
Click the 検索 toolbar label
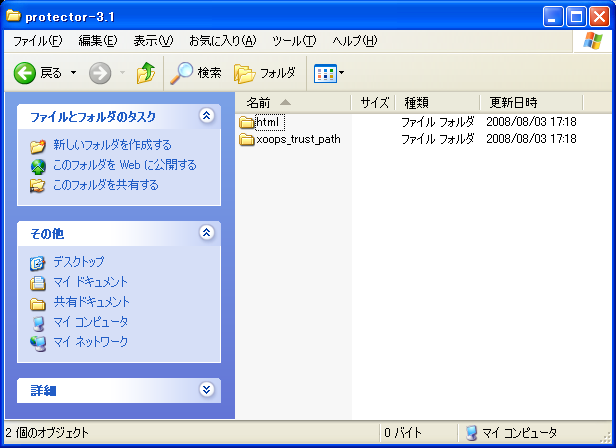click(209, 73)
